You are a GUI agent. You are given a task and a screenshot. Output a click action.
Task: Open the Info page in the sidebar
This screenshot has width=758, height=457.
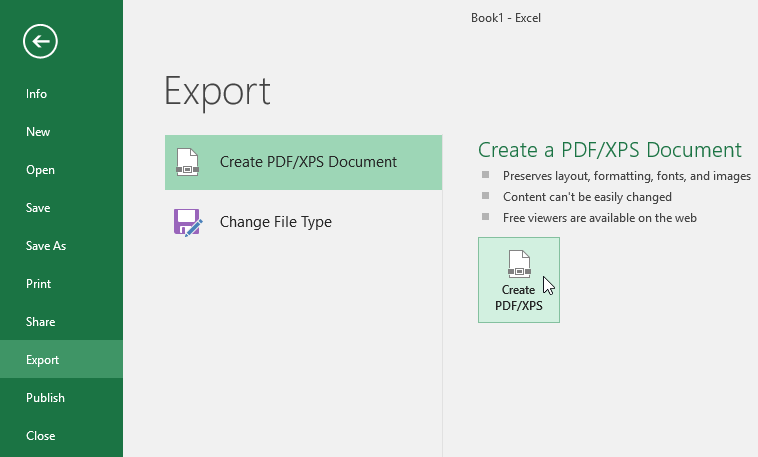37,94
